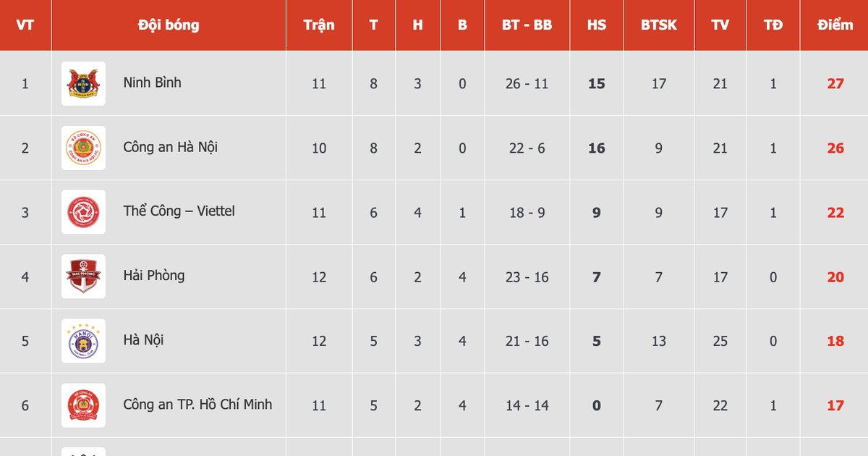This screenshot has width=868, height=456.
Task: Click the Ninh Bình club logo
Action: (x=83, y=83)
